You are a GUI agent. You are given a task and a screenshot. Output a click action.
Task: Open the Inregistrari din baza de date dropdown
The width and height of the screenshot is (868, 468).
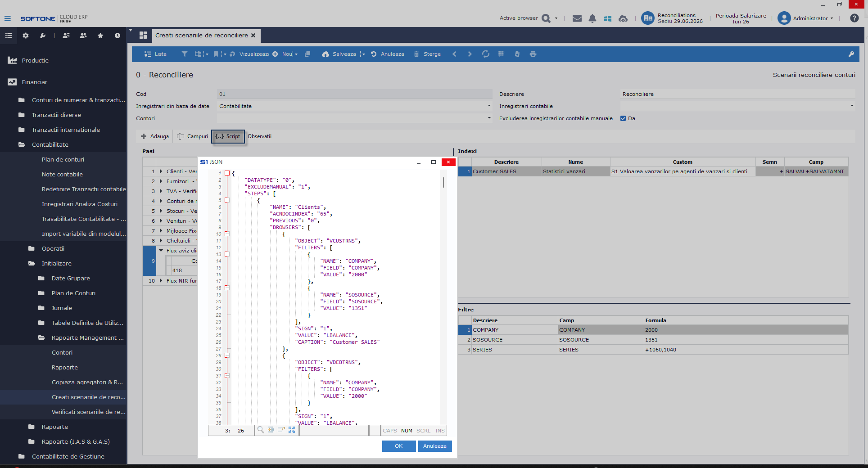[489, 106]
